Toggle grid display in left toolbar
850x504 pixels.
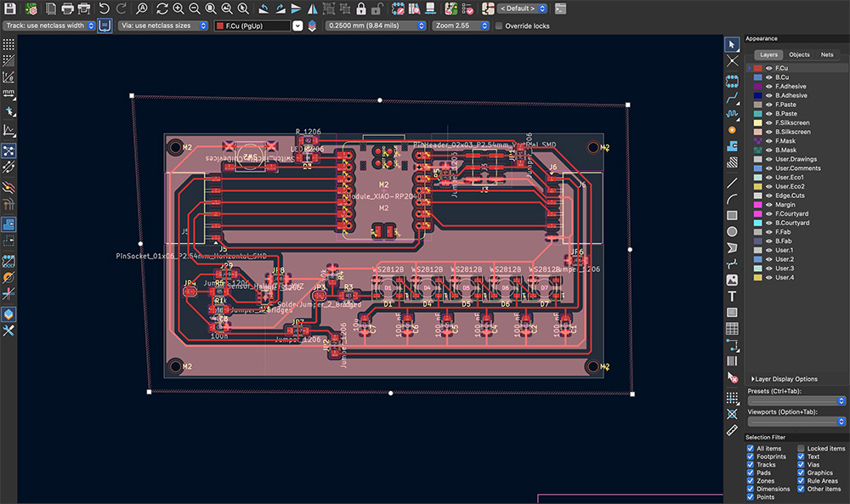(x=8, y=44)
